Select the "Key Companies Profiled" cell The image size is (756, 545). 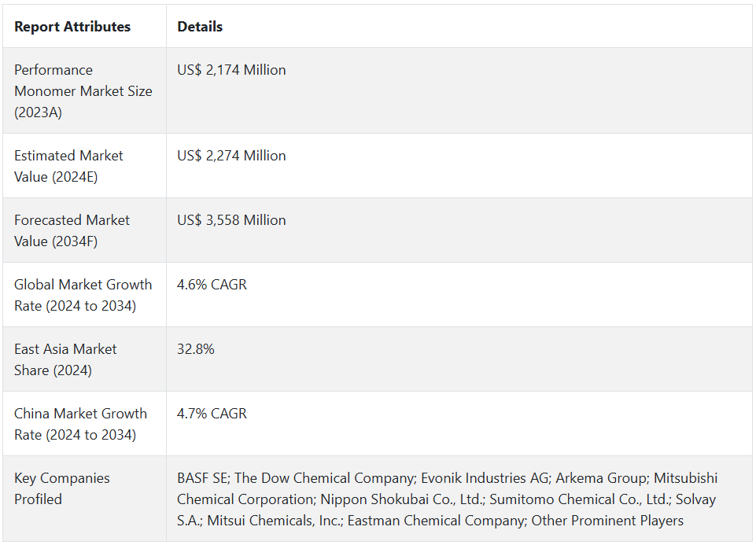(x=62, y=488)
